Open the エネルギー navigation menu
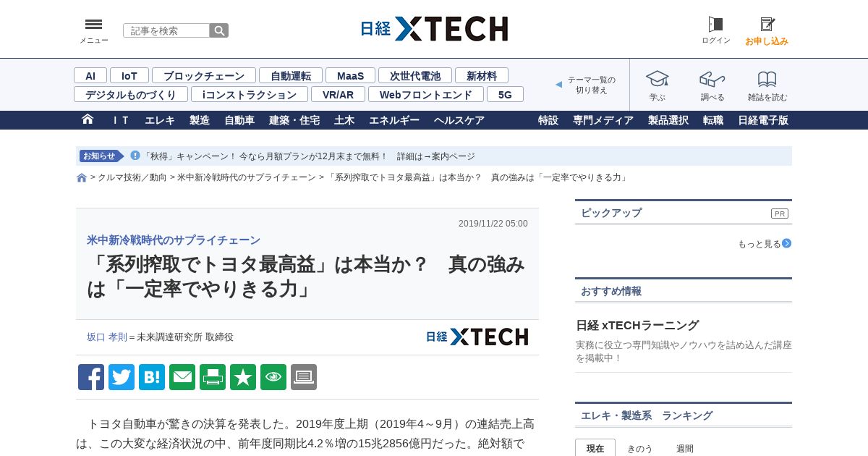 pos(394,120)
